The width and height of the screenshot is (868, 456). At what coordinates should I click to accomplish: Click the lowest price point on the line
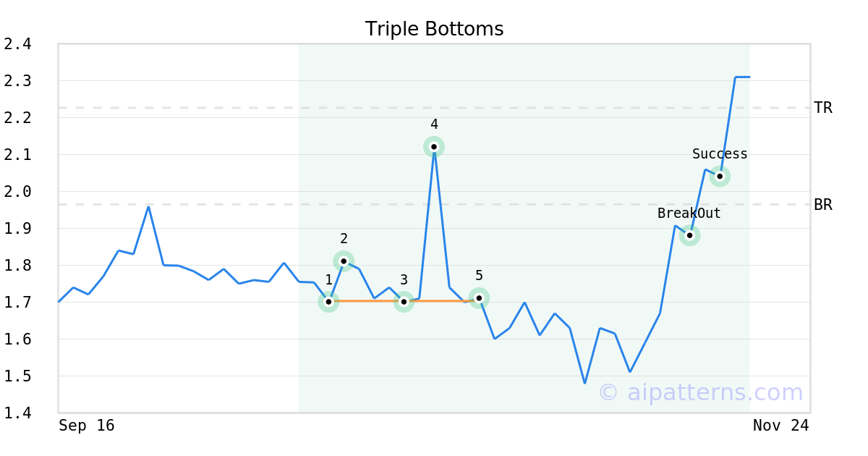pos(584,383)
